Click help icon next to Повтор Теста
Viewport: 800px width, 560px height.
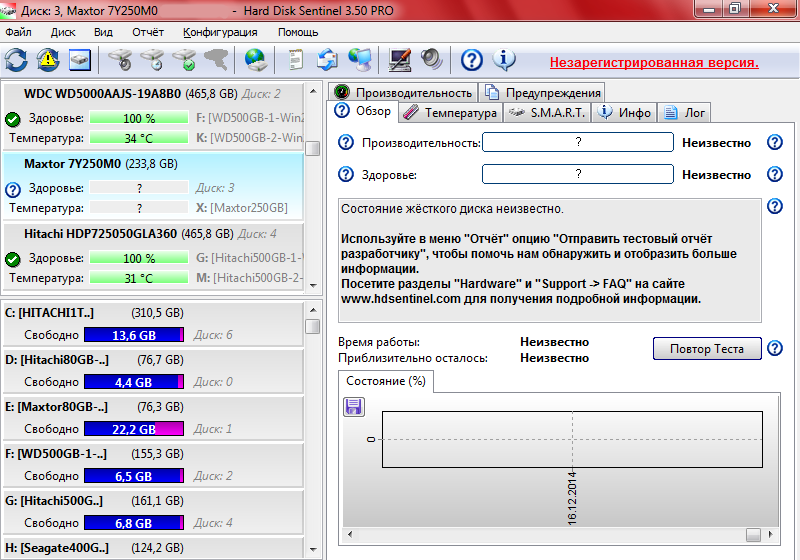774,348
